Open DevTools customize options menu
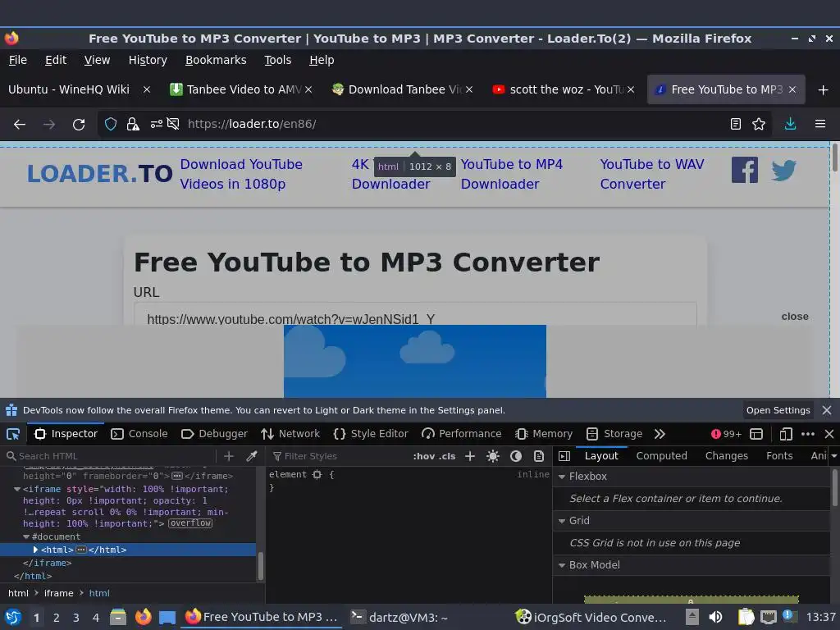Screen dimensions: 840x630 [x=808, y=434]
